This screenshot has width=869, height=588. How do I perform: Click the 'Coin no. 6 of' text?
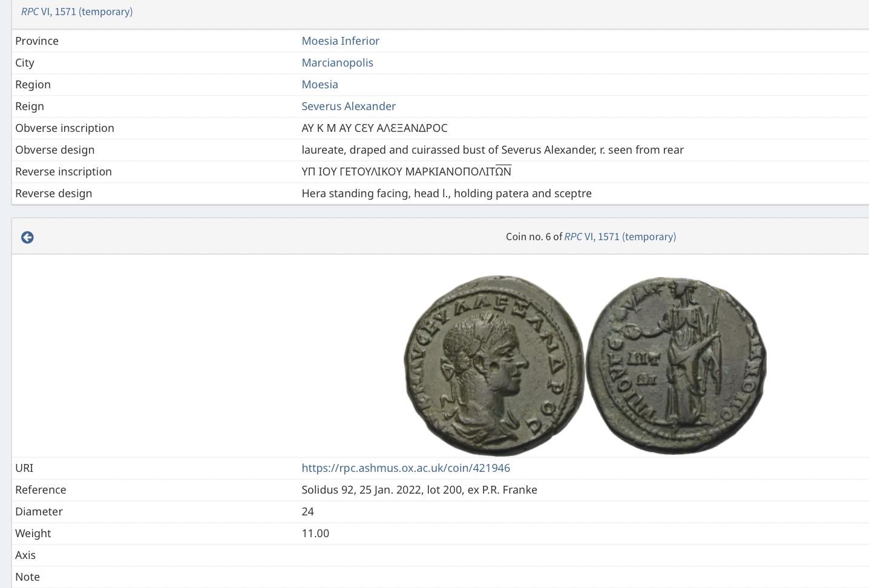point(534,237)
